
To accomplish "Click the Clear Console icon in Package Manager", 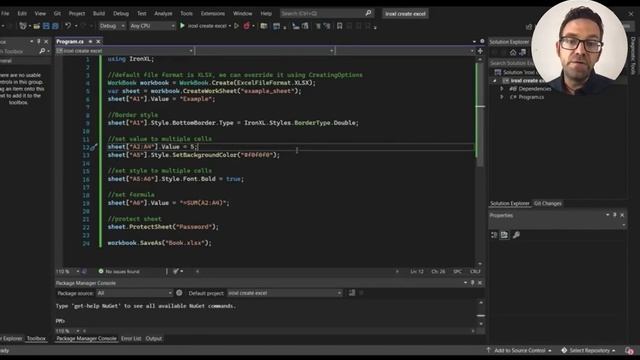I will pyautogui.click(x=351, y=293).
